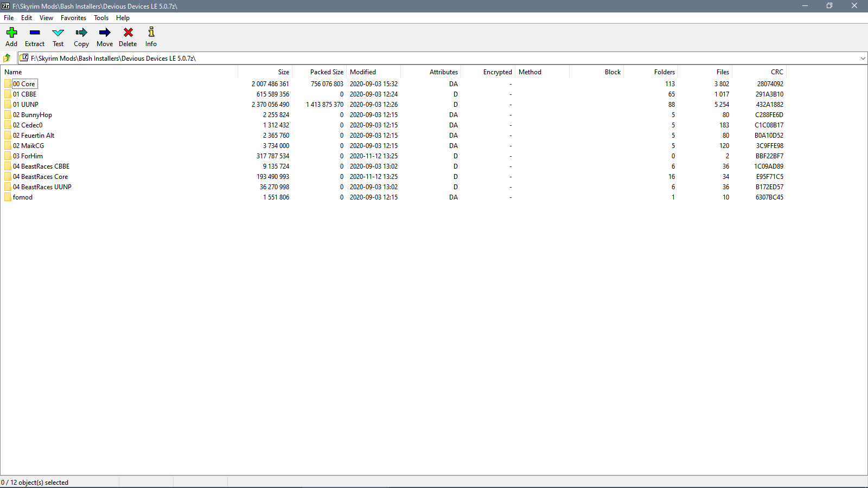Screen dimensions: 868x488
Task: Click folder icon of 03 ForHim
Action: tap(8, 156)
